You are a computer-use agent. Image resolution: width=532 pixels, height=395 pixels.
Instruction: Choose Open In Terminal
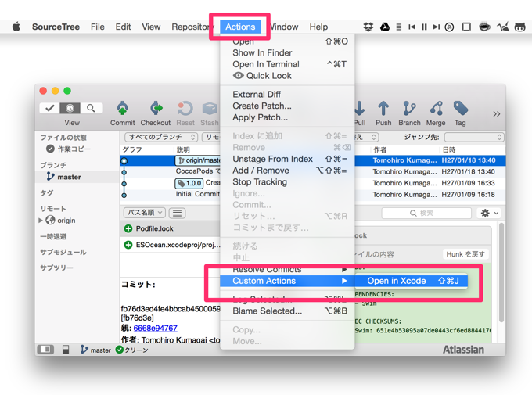click(287, 64)
